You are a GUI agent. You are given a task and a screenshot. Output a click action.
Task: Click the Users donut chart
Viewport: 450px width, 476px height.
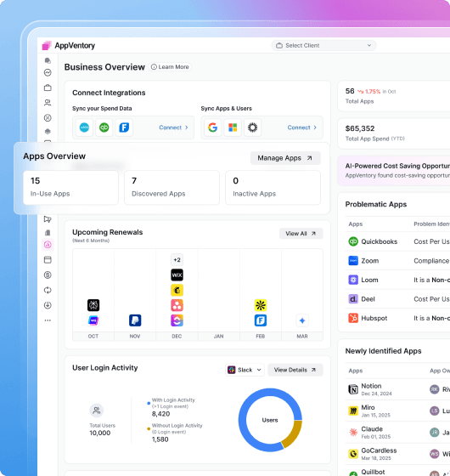click(270, 420)
